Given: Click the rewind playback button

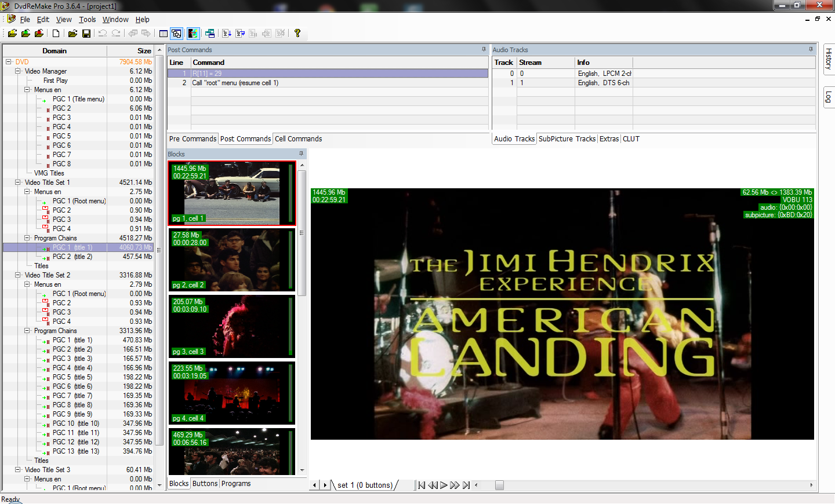Looking at the screenshot, I should (x=433, y=485).
